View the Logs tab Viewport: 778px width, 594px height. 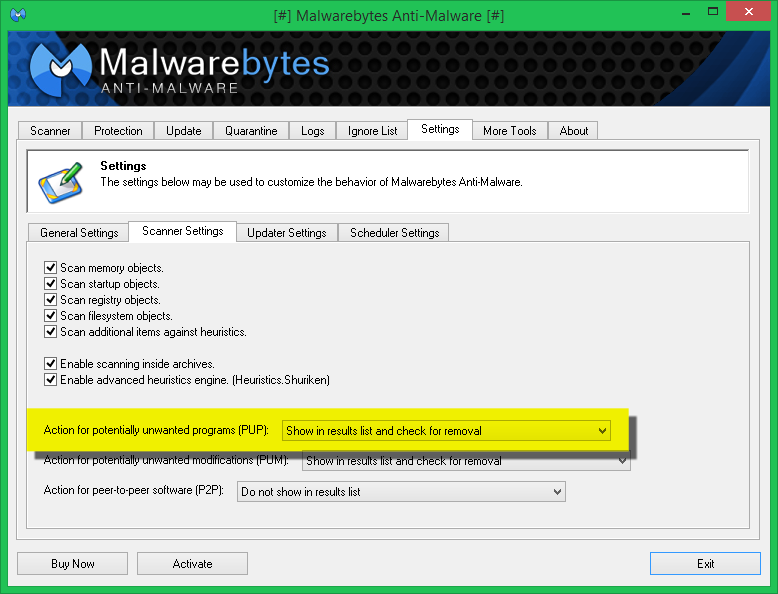pyautogui.click(x=313, y=131)
